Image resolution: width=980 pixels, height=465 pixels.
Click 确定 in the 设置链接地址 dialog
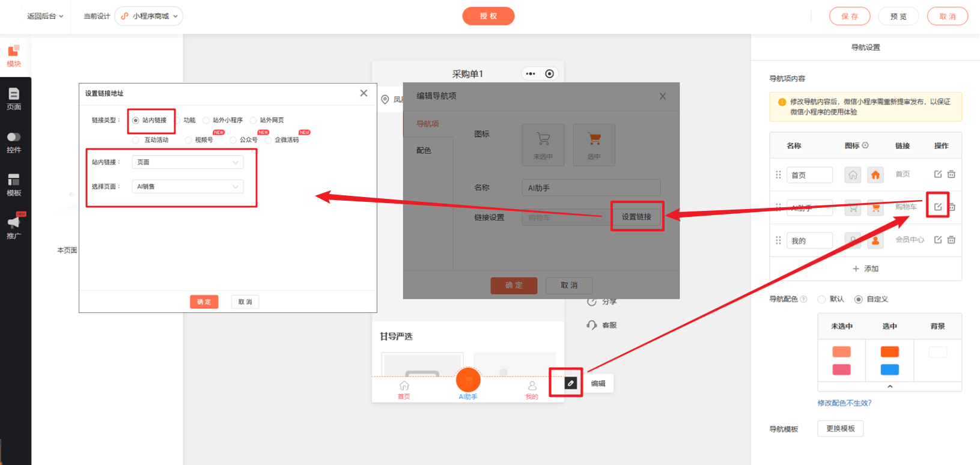click(204, 302)
